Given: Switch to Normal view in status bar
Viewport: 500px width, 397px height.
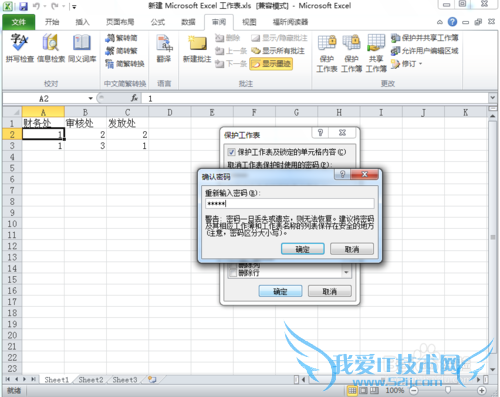Looking at the screenshot, I should point(352,390).
